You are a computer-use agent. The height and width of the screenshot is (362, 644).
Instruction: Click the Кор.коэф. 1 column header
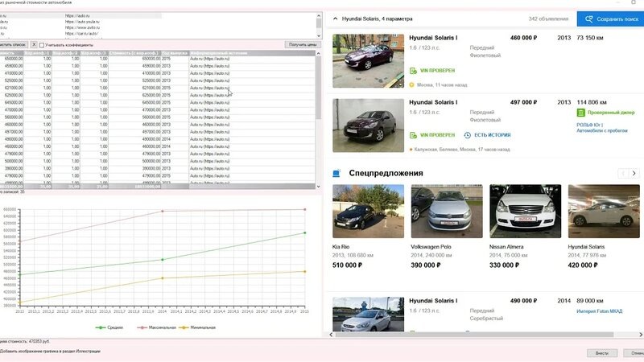point(37,53)
